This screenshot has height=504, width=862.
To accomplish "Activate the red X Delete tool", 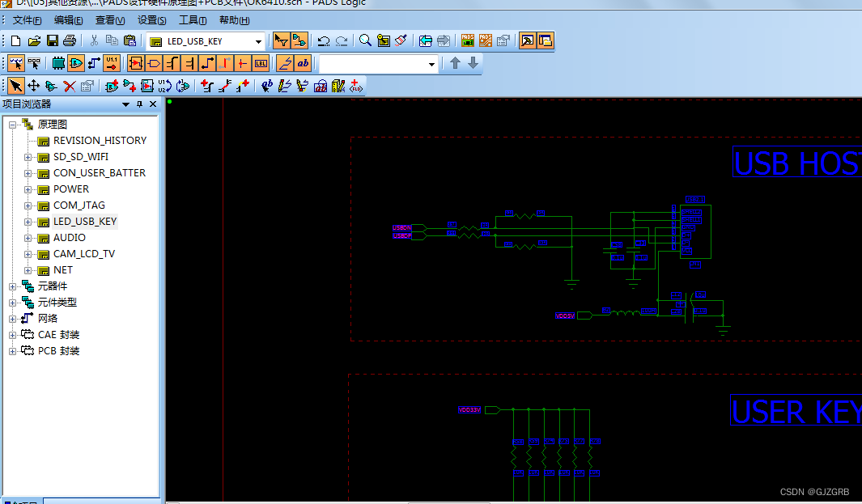I will [x=70, y=86].
